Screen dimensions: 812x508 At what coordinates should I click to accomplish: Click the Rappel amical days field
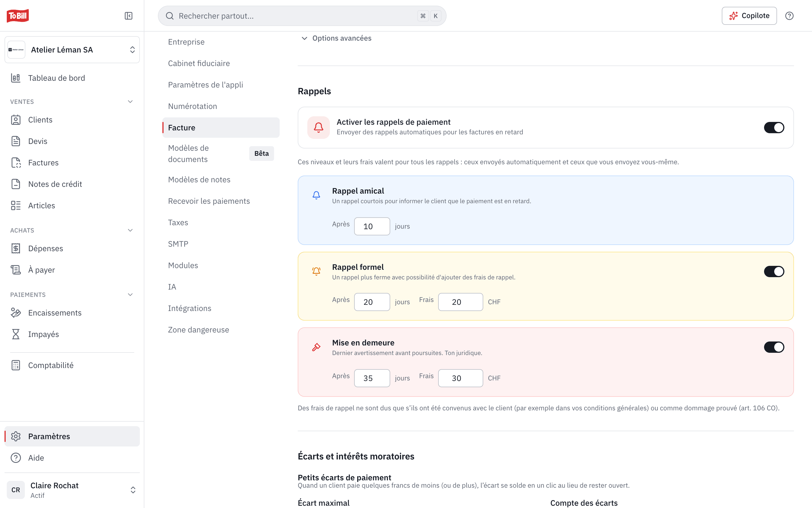click(372, 226)
